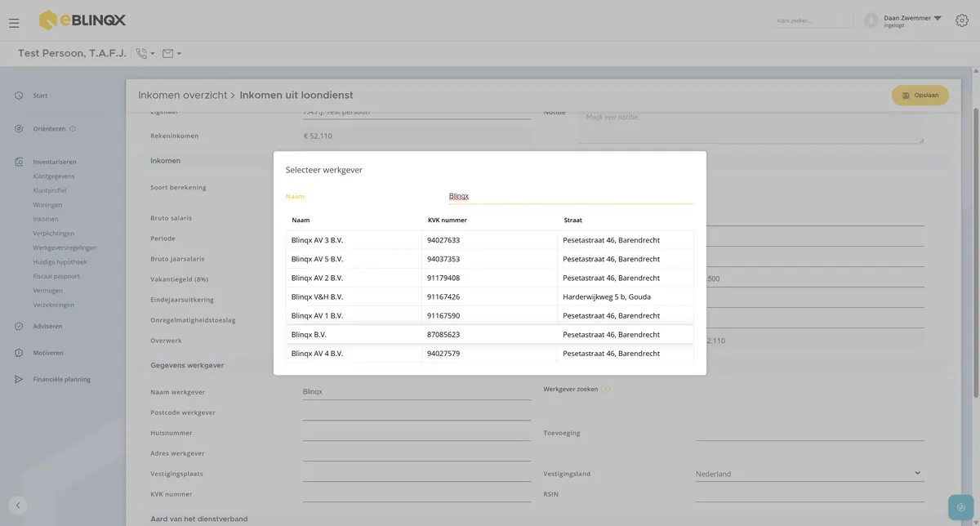Image resolution: width=980 pixels, height=526 pixels.
Task: Select employer Blinqx AV 1 B.V.
Action: point(490,315)
